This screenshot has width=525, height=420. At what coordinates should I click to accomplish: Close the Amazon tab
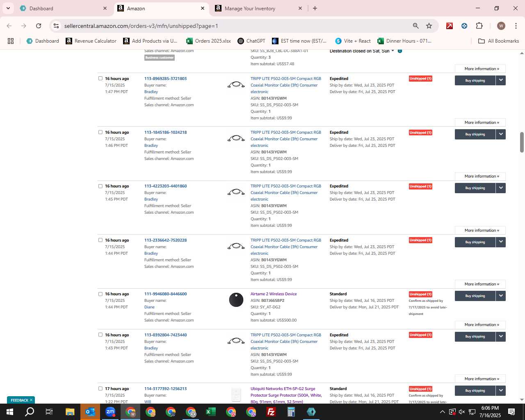pyautogui.click(x=203, y=8)
